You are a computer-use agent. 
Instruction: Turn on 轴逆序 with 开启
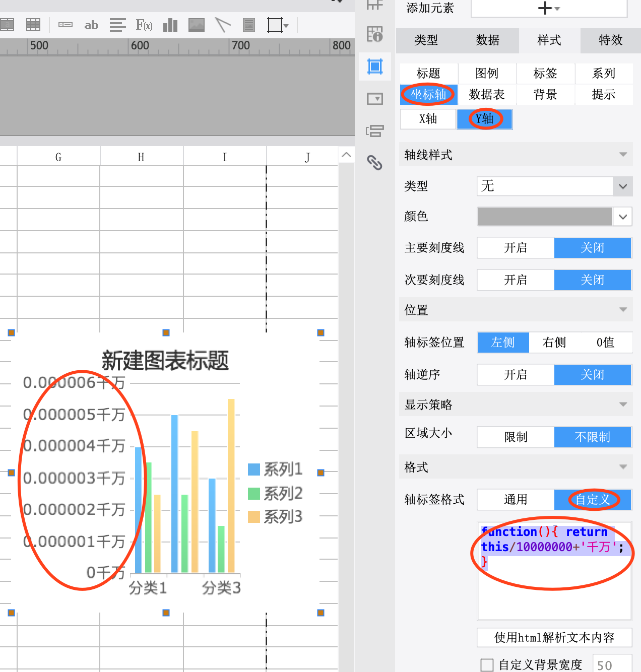516,375
